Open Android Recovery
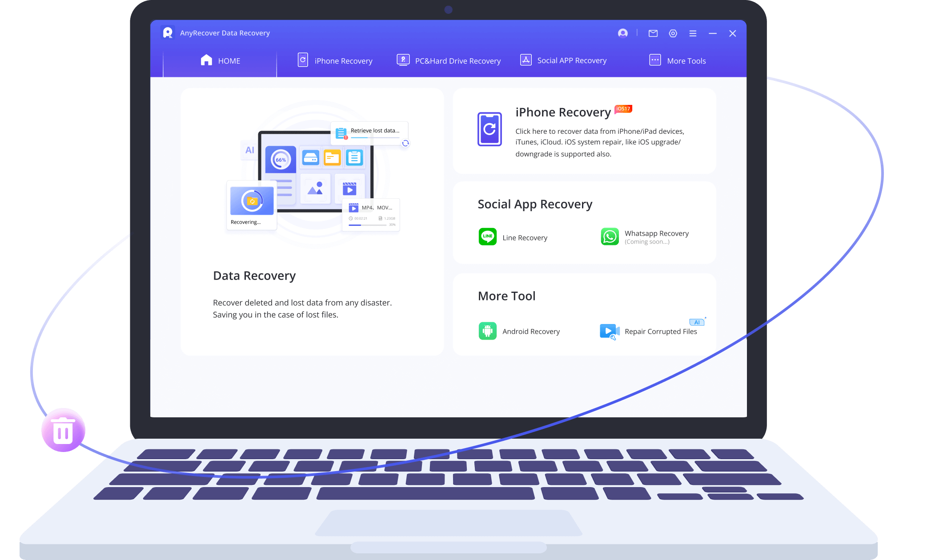This screenshot has width=927, height=560. point(531,332)
